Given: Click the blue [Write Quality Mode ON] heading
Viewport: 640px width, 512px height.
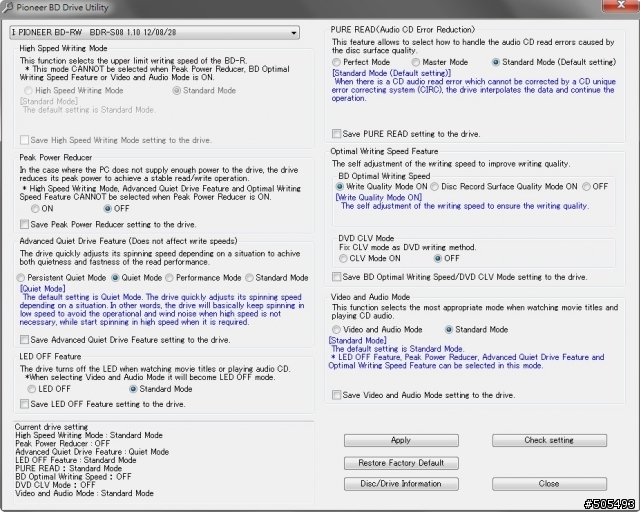Looking at the screenshot, I should point(379,197).
